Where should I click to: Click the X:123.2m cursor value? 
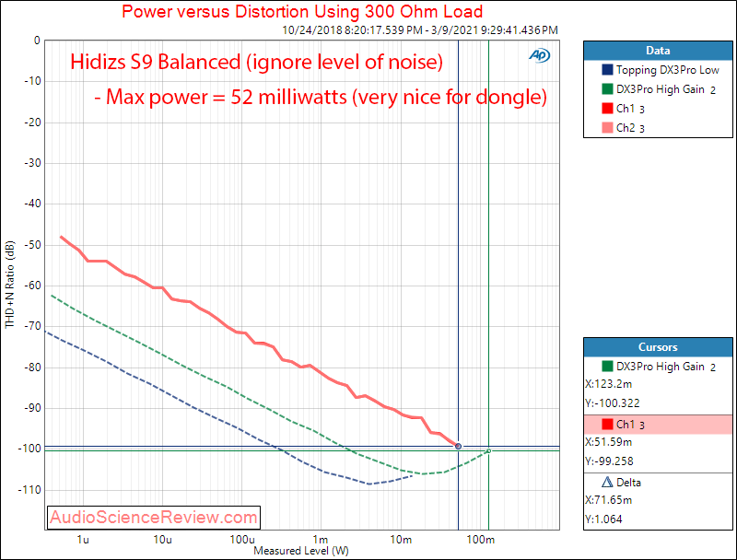(609, 384)
